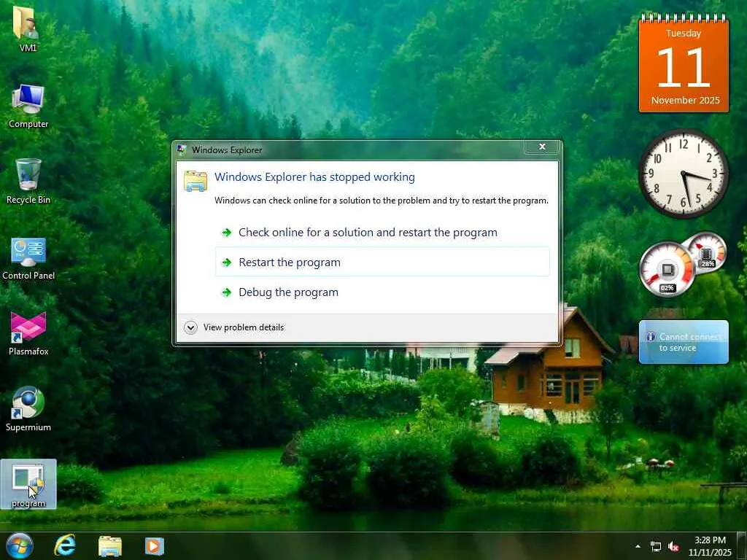
Task: Open the Windows Start orb
Action: (x=20, y=545)
